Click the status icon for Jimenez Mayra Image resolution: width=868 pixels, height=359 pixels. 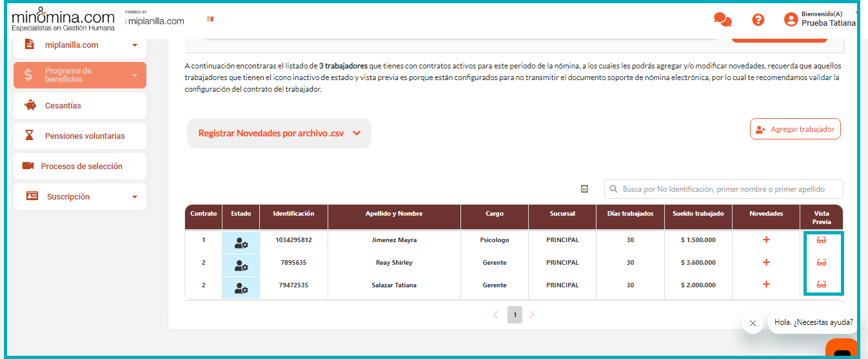click(241, 243)
